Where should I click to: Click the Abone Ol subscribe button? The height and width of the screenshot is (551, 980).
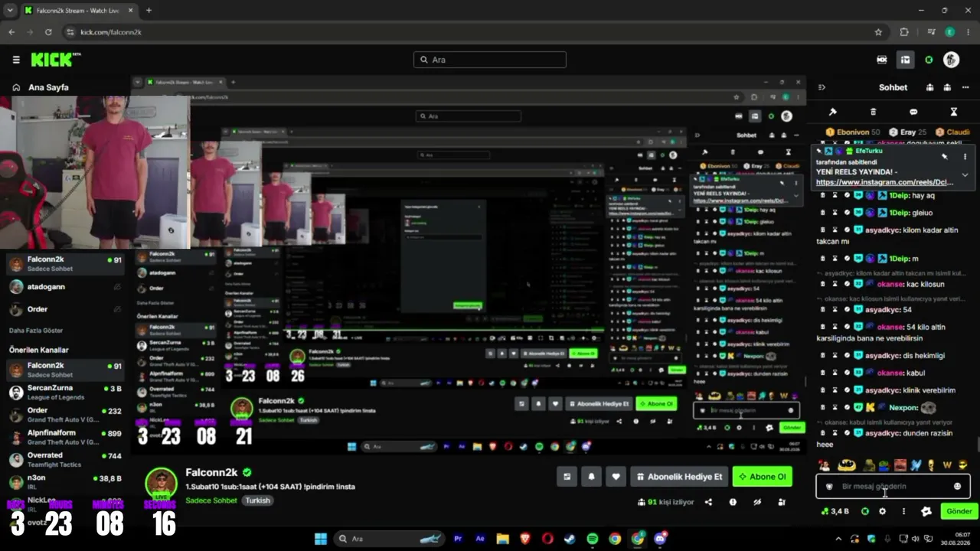(762, 477)
